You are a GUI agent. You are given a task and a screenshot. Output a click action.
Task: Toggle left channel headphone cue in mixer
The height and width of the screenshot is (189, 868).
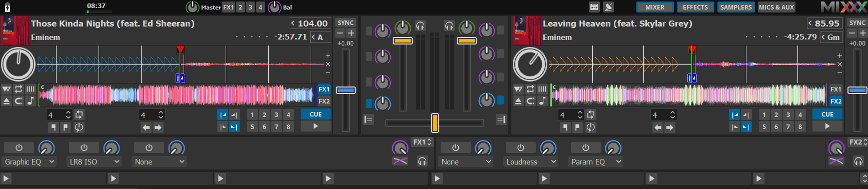coord(420,25)
